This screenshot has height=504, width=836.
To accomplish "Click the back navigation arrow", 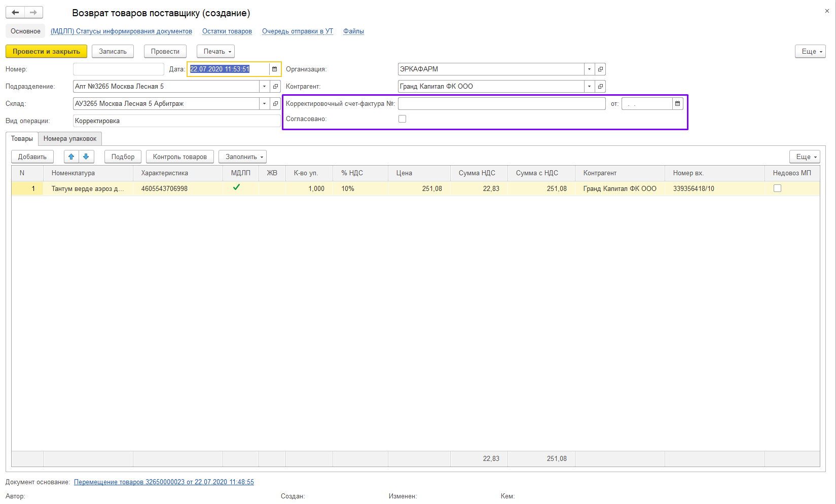I will click(x=15, y=13).
